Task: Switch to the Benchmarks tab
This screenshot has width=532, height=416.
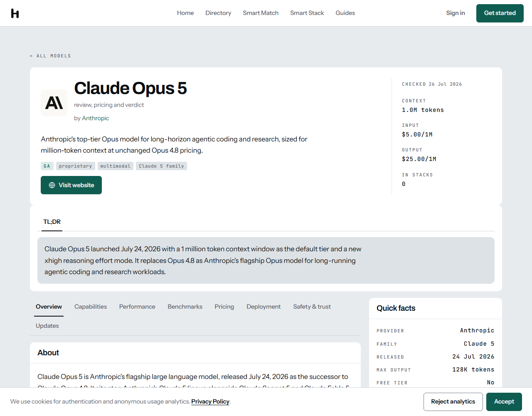Action: [185, 307]
